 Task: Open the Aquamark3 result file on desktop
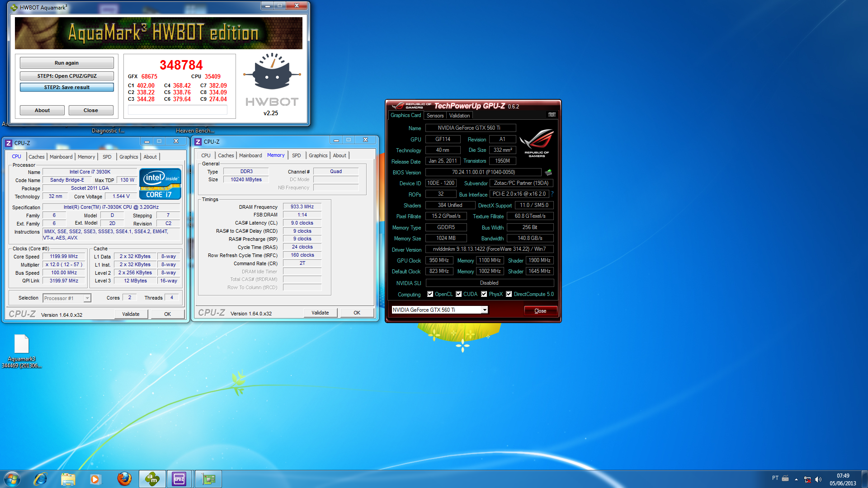pyautogui.click(x=21, y=352)
